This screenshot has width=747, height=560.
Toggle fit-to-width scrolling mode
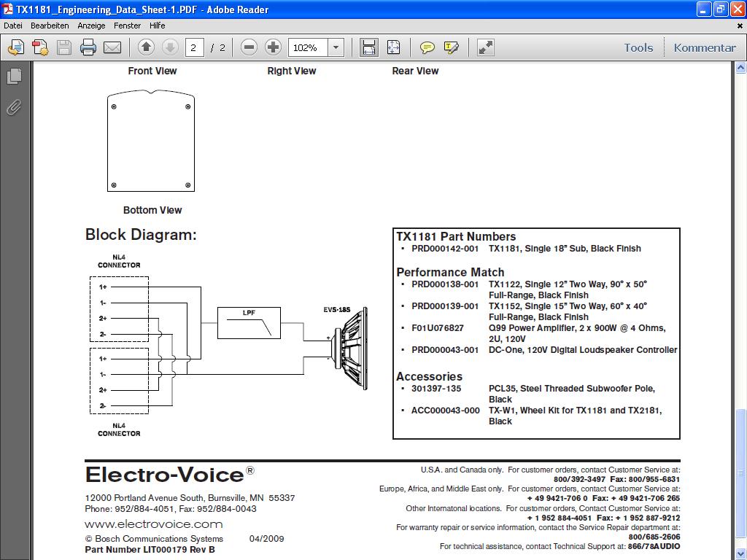click(368, 47)
